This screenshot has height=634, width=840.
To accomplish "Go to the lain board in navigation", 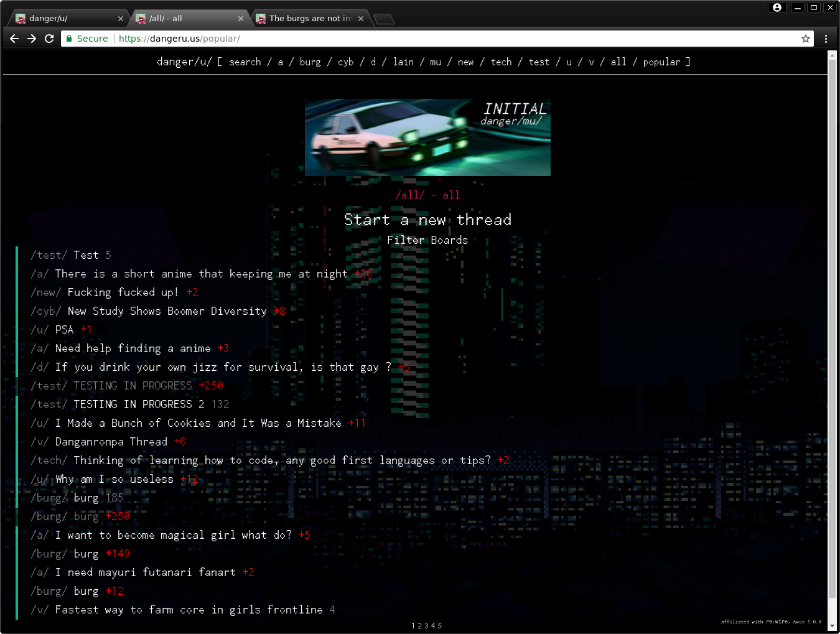I will point(403,62).
